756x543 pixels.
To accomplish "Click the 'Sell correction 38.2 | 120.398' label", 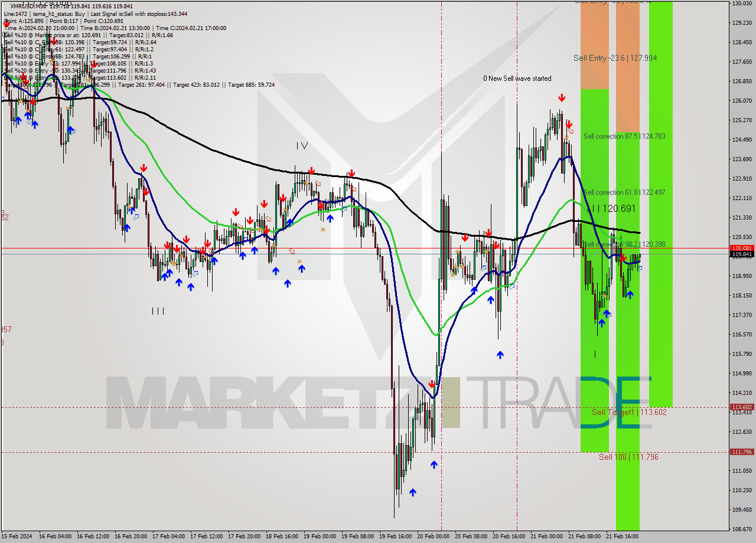I will 624,244.
